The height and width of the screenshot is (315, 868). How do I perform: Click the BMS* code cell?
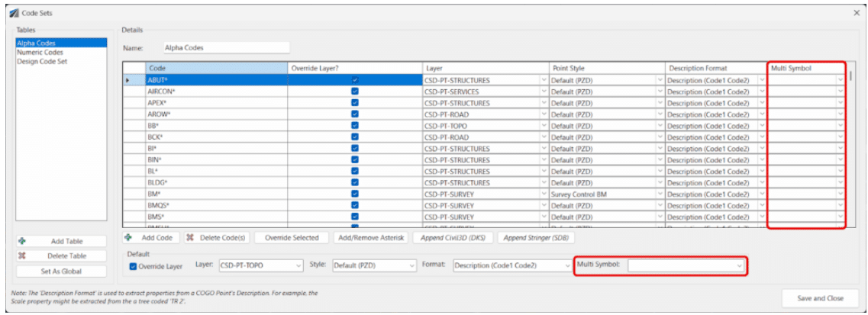click(x=217, y=217)
